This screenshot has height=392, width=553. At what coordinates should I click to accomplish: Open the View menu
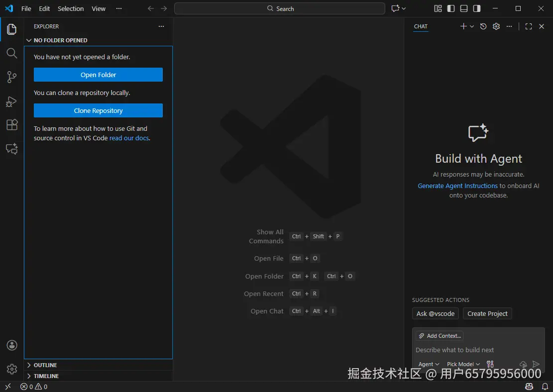99,8
